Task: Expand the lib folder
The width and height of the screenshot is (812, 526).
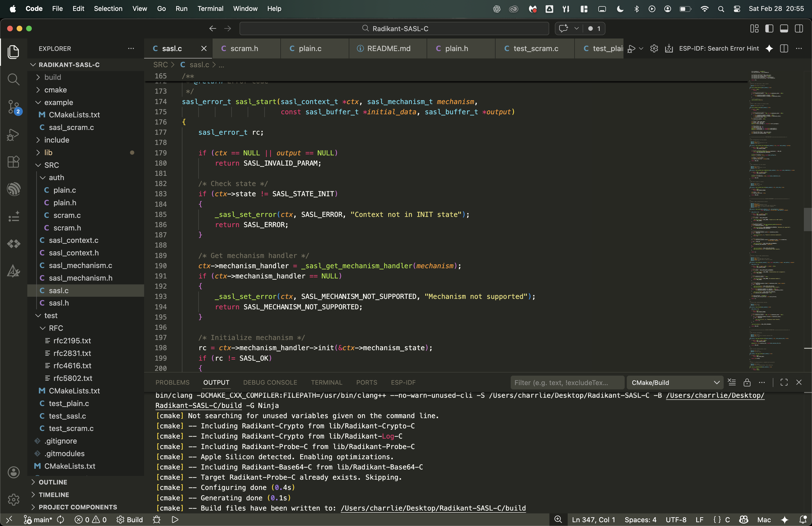Action: tap(86, 153)
